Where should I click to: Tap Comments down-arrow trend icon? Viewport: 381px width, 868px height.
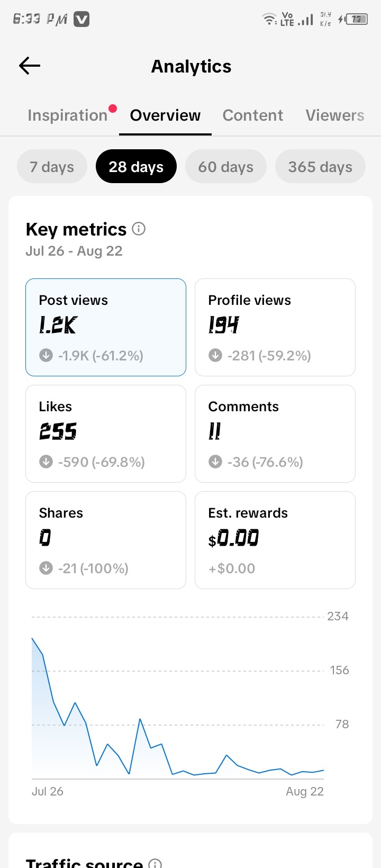point(215,462)
